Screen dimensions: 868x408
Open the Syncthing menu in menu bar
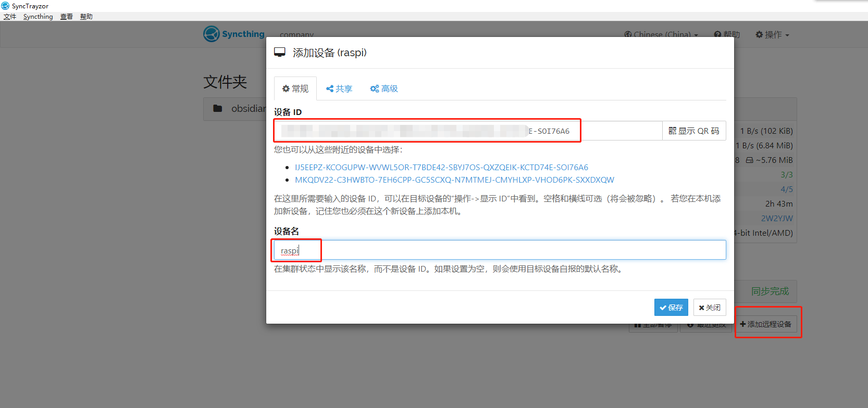coord(38,17)
